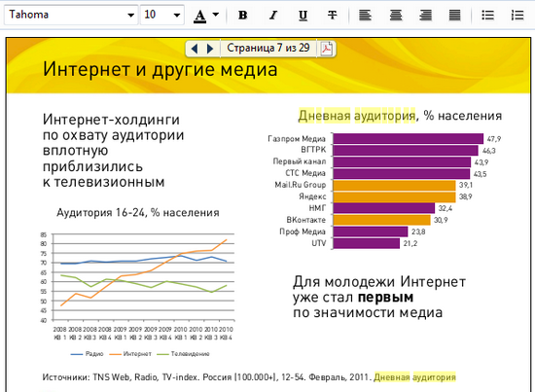Click the 'Яндекс' bar label

312,196
